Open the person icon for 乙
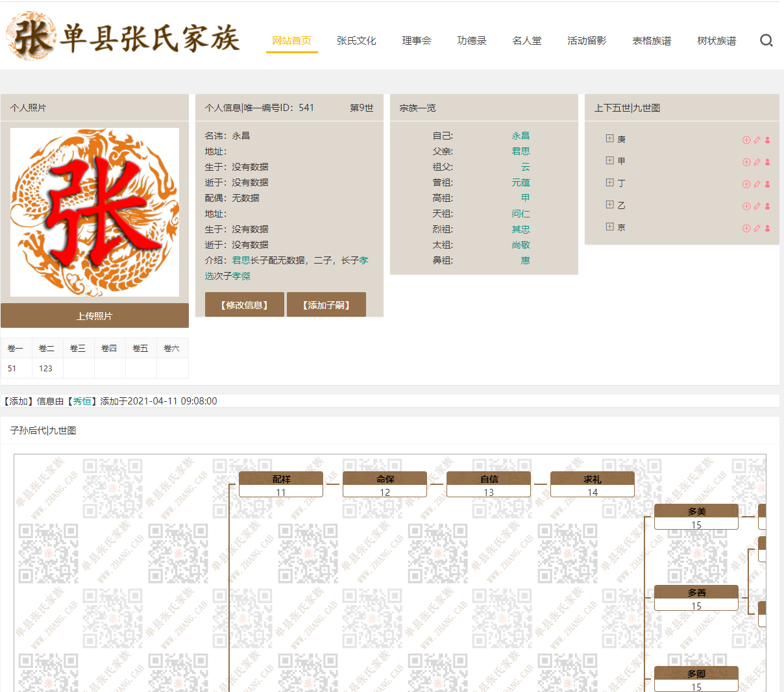Image resolution: width=784 pixels, height=692 pixels. tap(767, 206)
